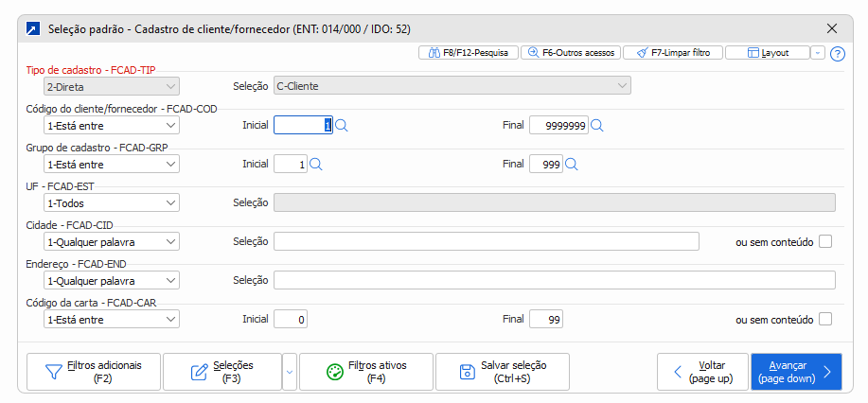Click the Endereço Seleção text field

pos(554,280)
